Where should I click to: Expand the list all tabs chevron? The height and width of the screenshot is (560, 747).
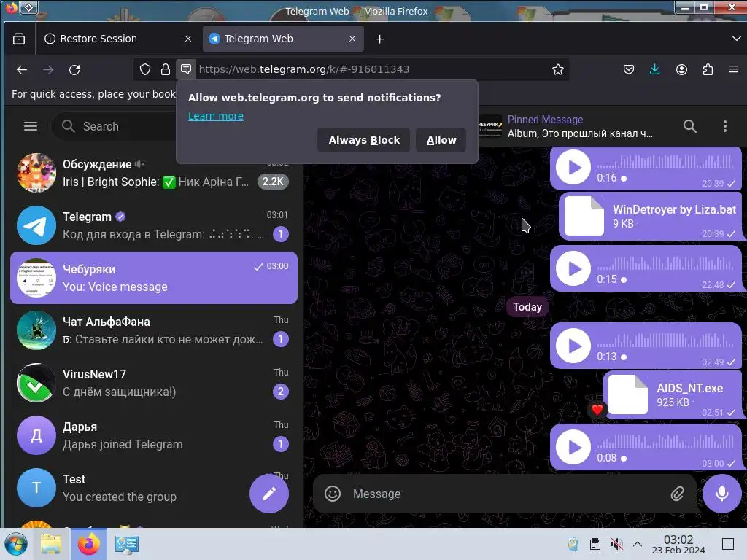[736, 39]
